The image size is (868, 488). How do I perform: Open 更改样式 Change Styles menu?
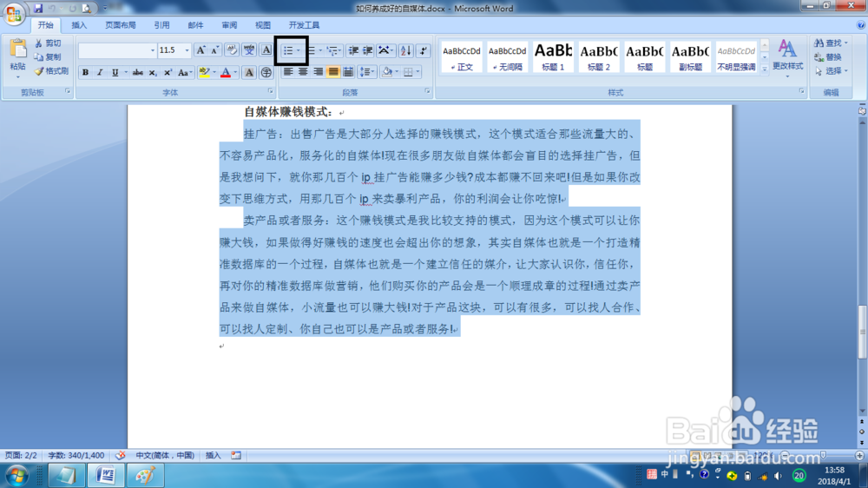pyautogui.click(x=788, y=57)
